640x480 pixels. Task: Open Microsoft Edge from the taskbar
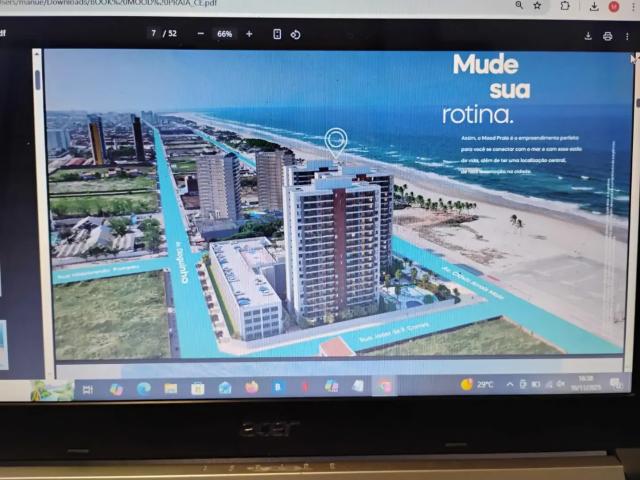pos(144,388)
